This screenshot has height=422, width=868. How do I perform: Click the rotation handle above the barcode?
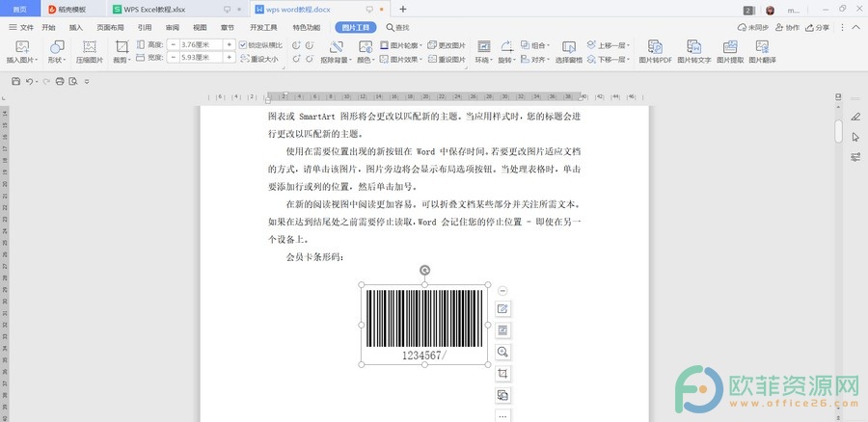click(x=424, y=270)
